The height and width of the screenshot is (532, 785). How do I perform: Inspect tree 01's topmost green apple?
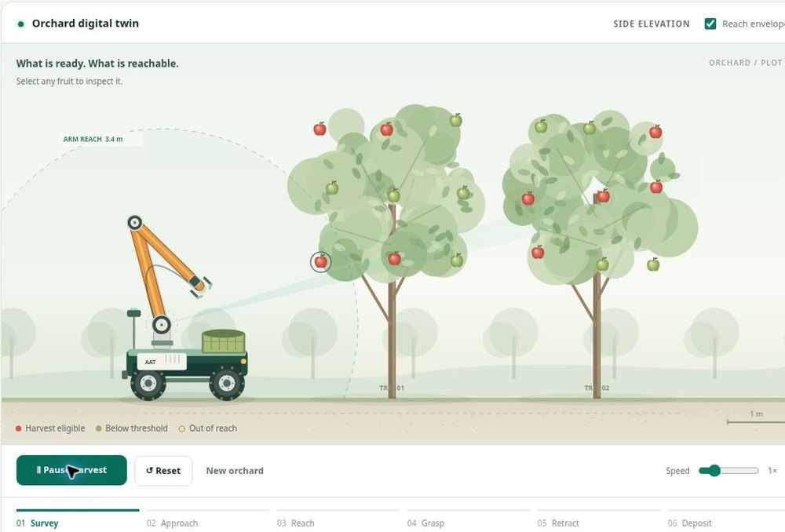[455, 120]
